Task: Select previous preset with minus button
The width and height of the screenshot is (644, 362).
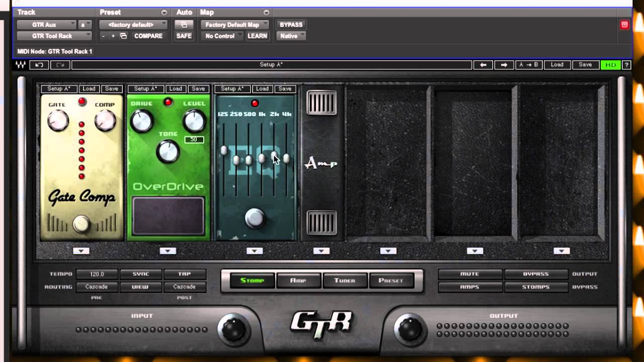Action: click(103, 36)
